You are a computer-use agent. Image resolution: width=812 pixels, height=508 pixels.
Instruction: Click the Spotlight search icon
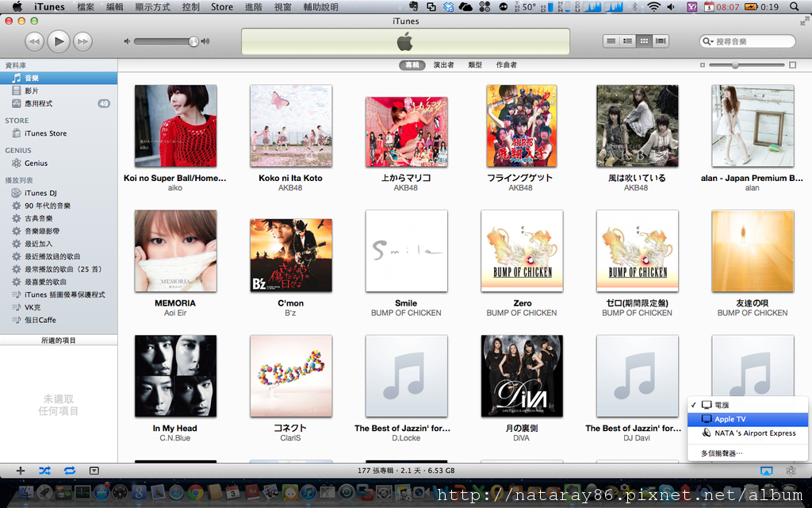[x=795, y=6]
